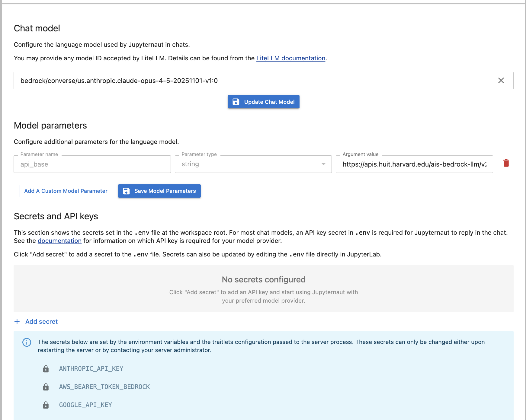Click the lock icon beside GOOGLE_API_KEY
526x420 pixels.
click(x=46, y=405)
